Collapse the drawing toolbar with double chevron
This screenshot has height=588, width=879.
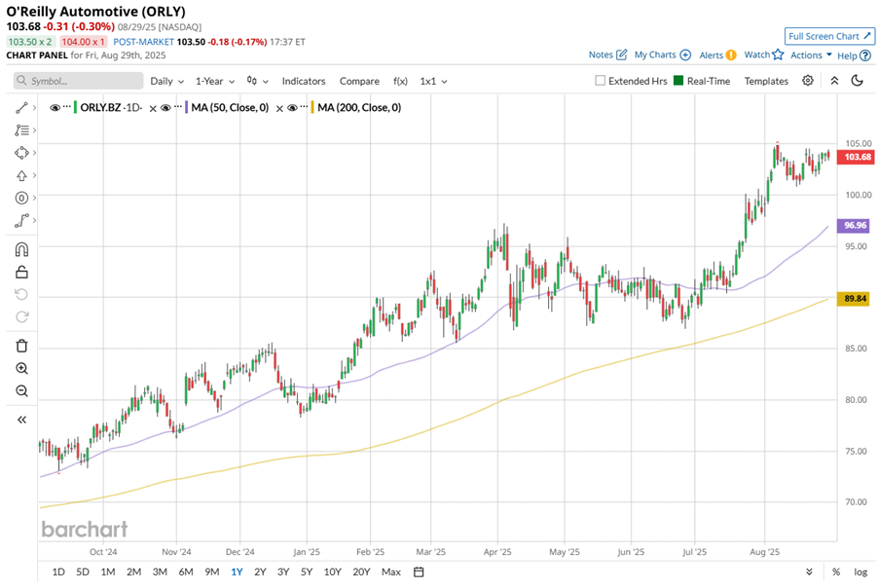21,420
